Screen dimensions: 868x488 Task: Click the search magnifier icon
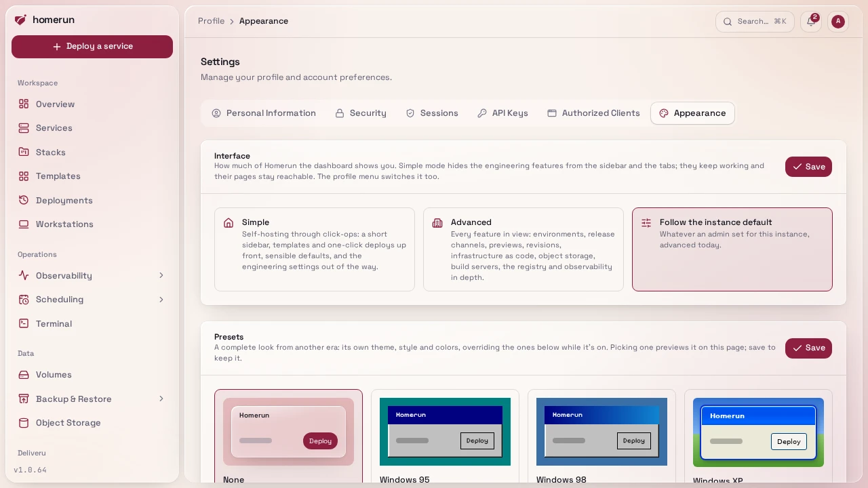pos(728,22)
